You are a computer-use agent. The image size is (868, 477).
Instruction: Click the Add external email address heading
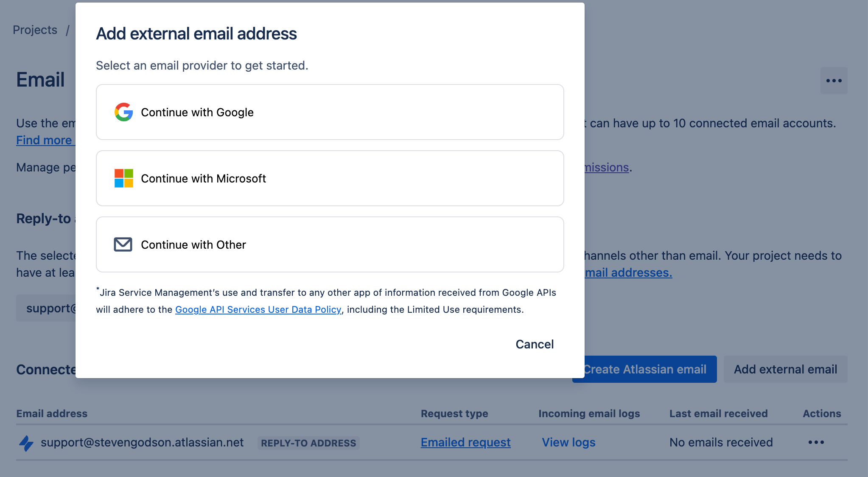coord(196,34)
